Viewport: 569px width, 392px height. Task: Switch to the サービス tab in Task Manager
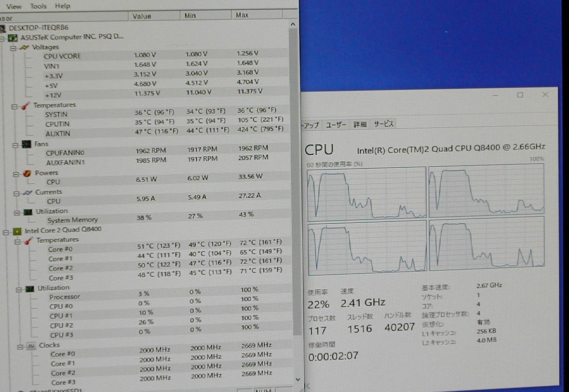(x=383, y=124)
